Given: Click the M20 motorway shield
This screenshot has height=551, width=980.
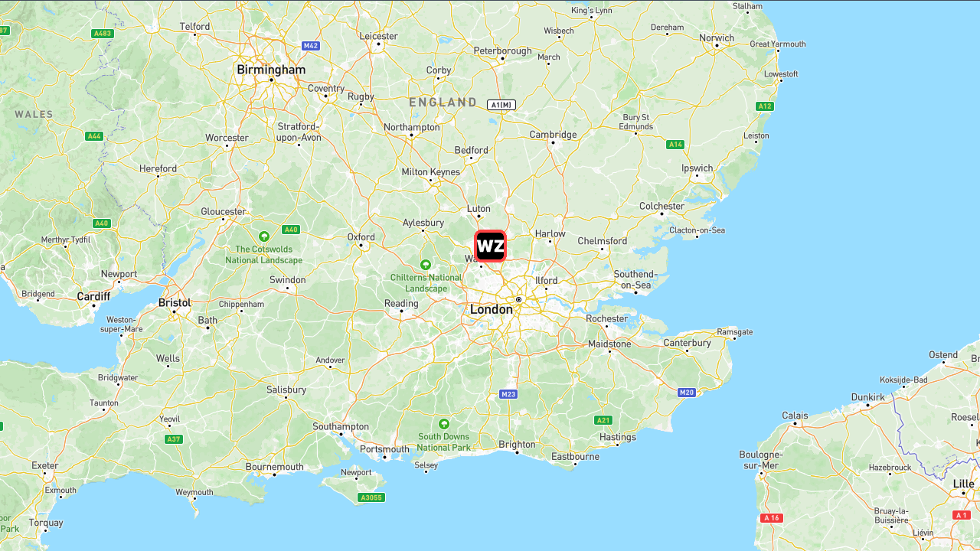Looking at the screenshot, I should 687,393.
